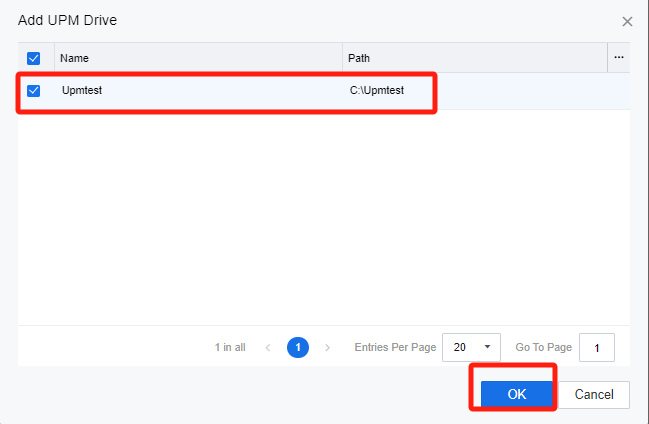Viewport: 649px width, 424px height.
Task: Click the Go To Page label
Action: [x=543, y=347]
